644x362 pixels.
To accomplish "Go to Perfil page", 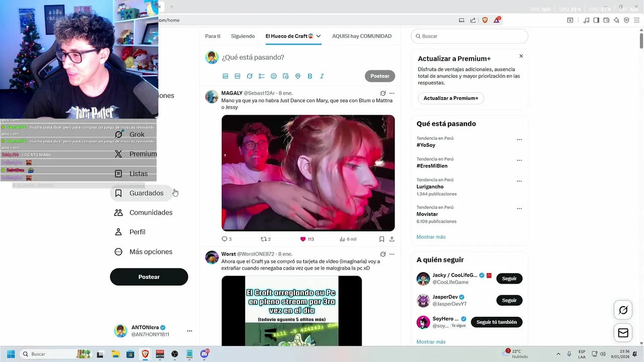I will tap(130, 232).
